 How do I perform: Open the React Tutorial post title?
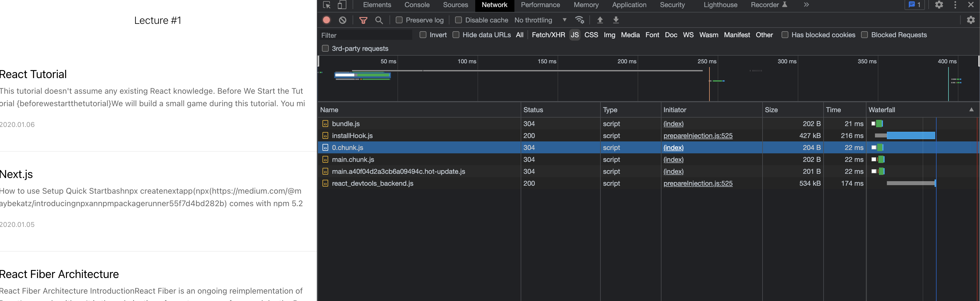click(33, 74)
